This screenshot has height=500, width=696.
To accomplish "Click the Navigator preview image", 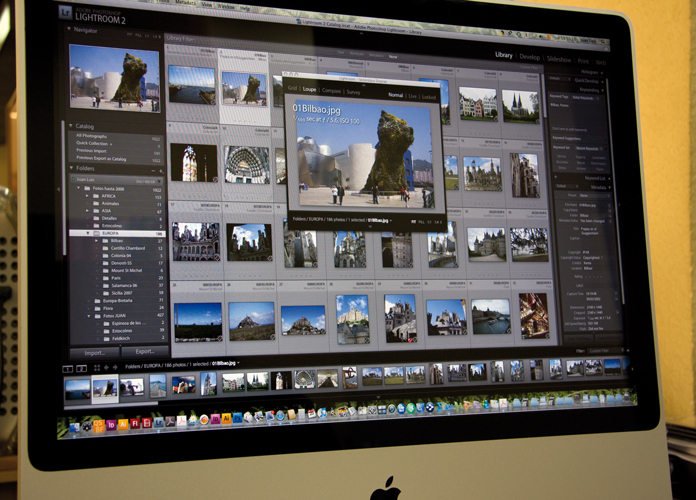I will (115, 78).
